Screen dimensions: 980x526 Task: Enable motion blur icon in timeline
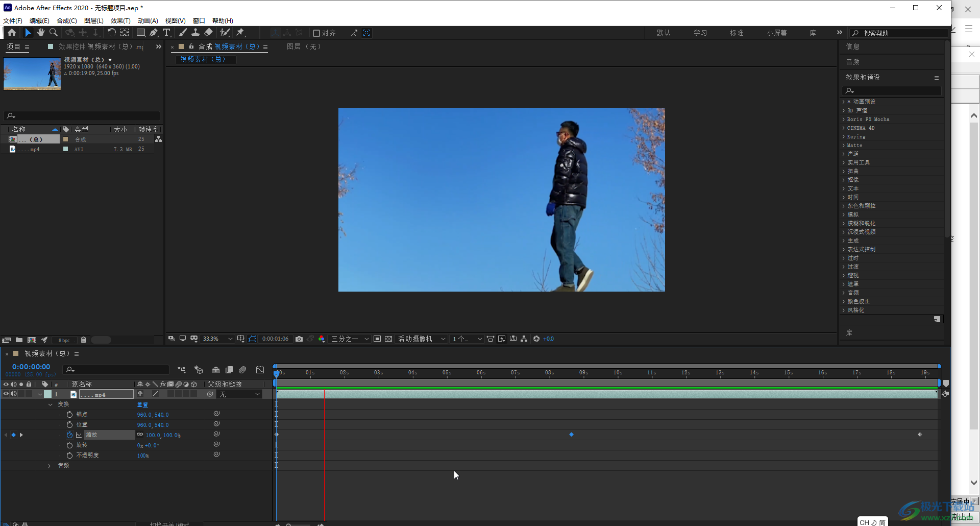(243, 370)
